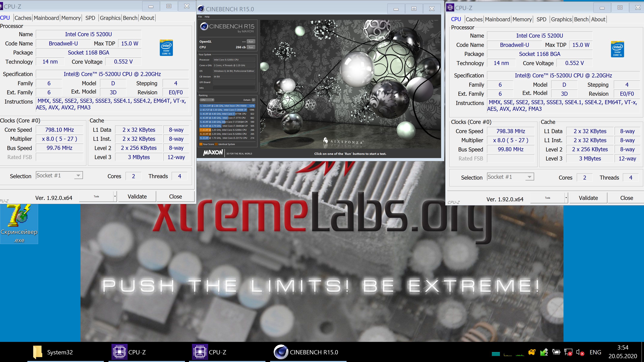
Task: Open About tab in right CPU-Z
Action: [x=598, y=20]
